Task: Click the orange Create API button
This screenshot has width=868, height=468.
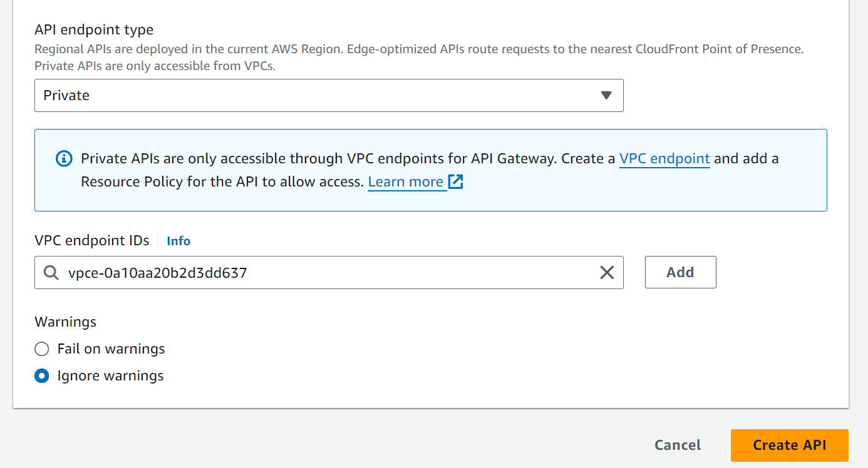Action: 789,445
